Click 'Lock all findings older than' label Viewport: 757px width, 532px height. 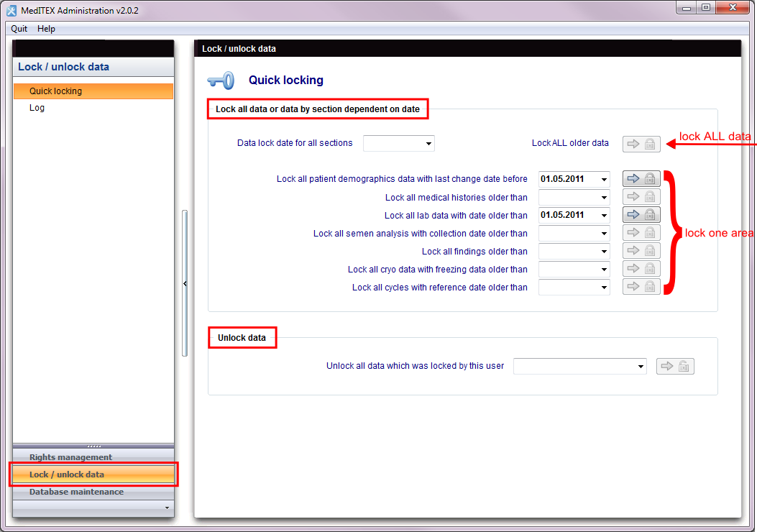(x=474, y=251)
